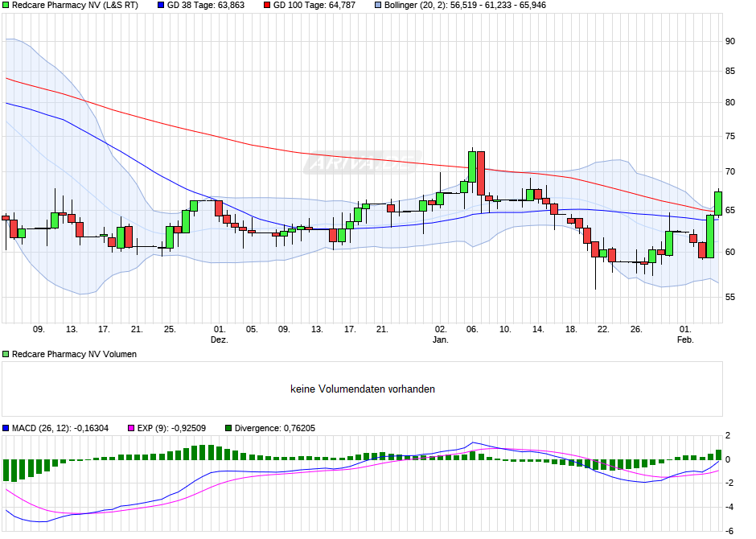The height and width of the screenshot is (539, 756).
Task: Click 'Redcare Pharmacy NV Volumen' label
Action: pos(74,354)
